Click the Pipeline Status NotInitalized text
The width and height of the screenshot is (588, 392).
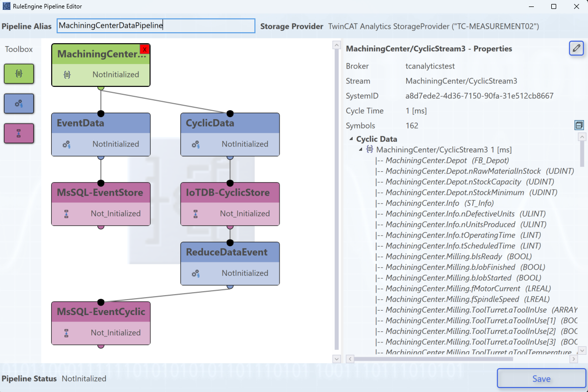coord(84,379)
